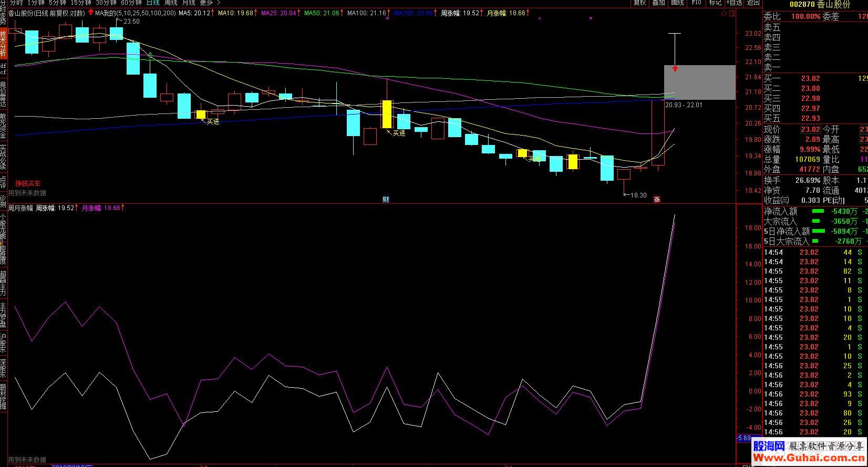Screen dimensions: 868x467
Task: Click the 周月涨幅 sub-chart indicator name
Action: pyautogui.click(x=20, y=208)
